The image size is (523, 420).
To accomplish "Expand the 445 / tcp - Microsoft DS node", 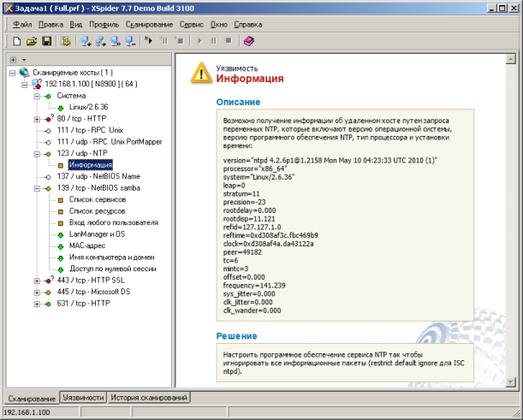I will [x=37, y=293].
